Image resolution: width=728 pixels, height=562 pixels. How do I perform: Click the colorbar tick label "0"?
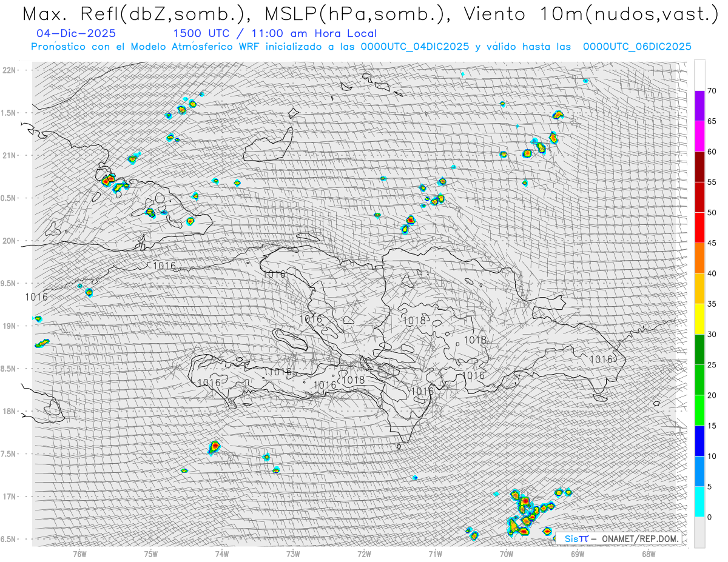(x=710, y=517)
